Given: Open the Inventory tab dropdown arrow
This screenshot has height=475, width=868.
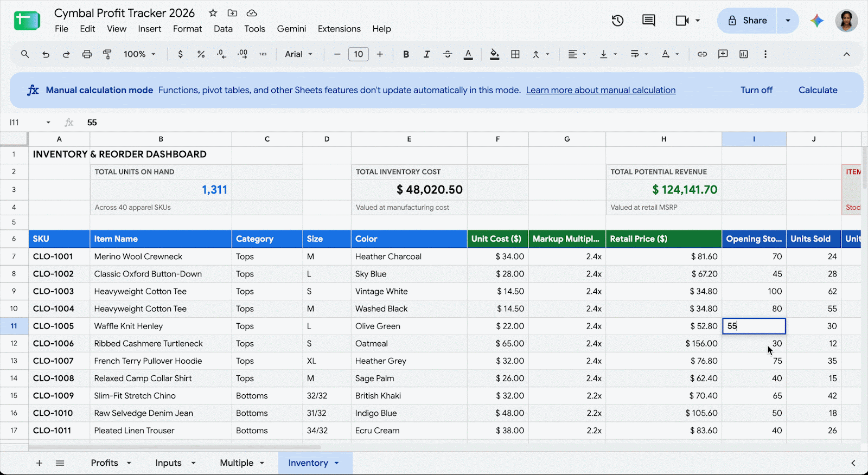Looking at the screenshot, I should (x=336, y=463).
